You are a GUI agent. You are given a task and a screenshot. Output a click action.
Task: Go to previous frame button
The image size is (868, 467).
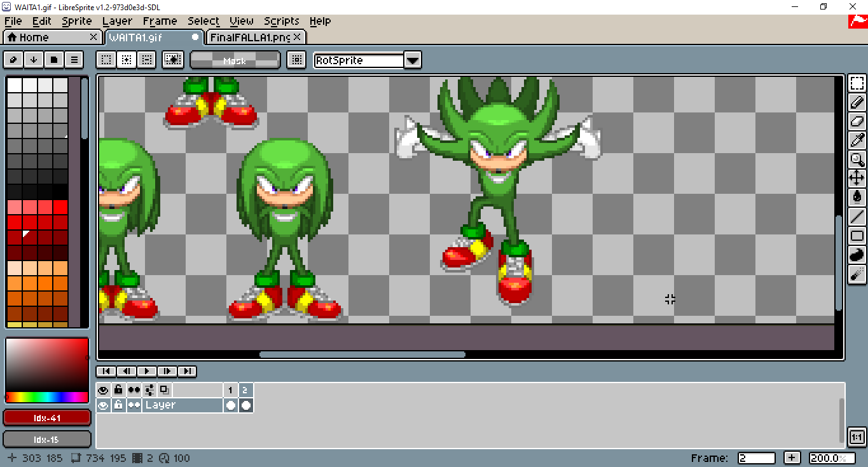pos(126,371)
